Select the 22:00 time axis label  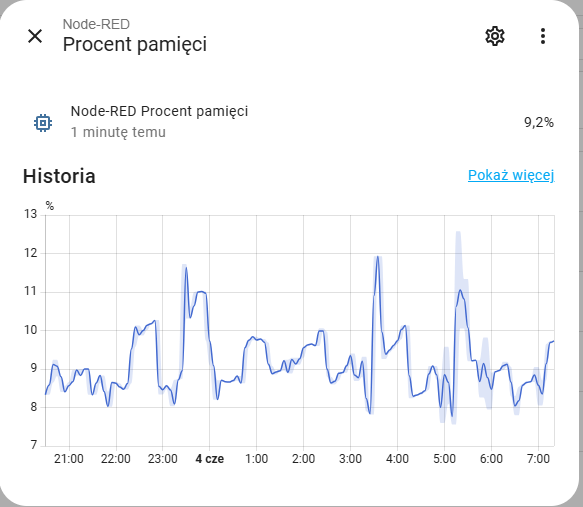116,459
